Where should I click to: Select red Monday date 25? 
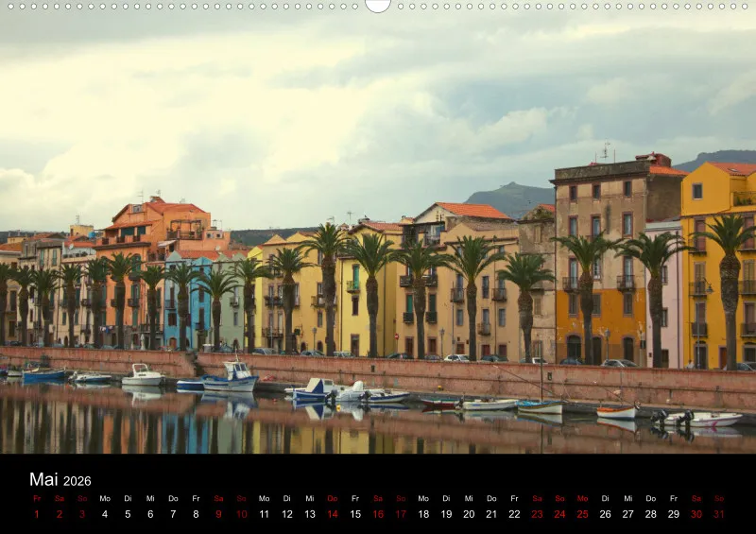(582, 514)
